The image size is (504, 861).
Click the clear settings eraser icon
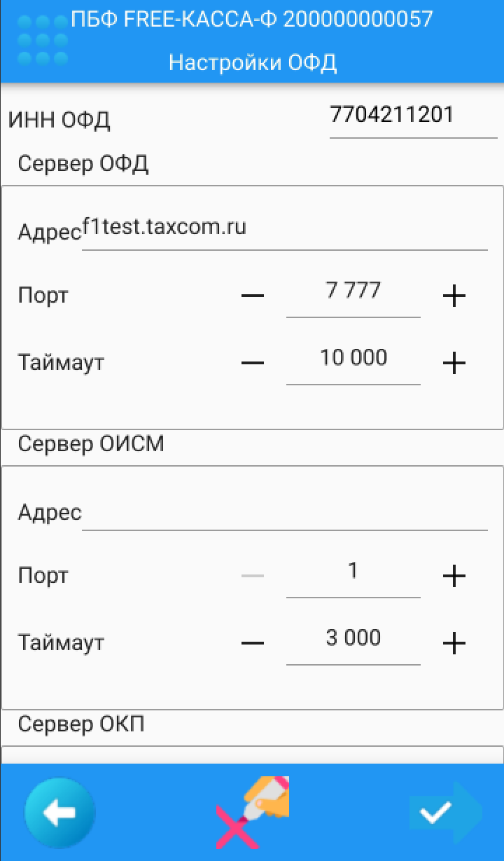(252, 811)
